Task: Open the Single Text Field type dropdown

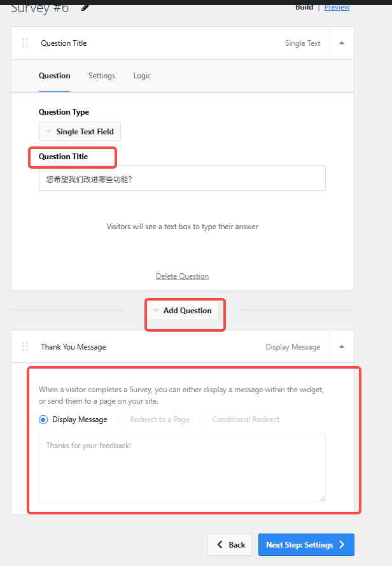Action: (x=80, y=132)
